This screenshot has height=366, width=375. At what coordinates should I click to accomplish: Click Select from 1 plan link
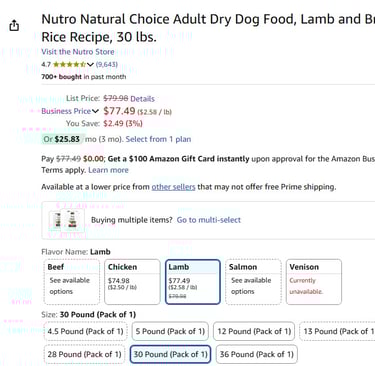tap(158, 139)
